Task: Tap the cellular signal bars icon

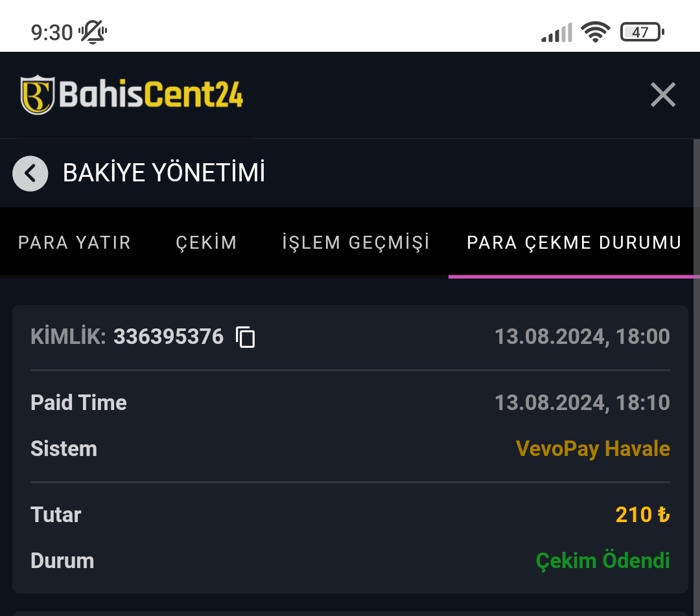Action: 556,32
